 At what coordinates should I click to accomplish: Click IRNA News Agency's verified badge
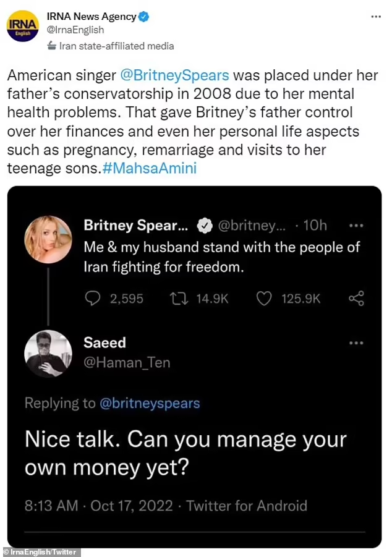point(144,16)
